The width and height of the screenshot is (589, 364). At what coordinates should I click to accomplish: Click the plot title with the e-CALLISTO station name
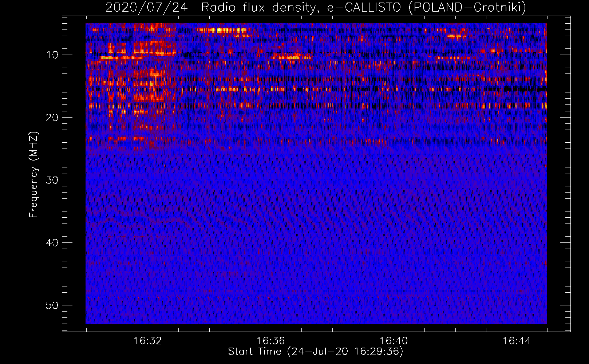pos(316,7)
